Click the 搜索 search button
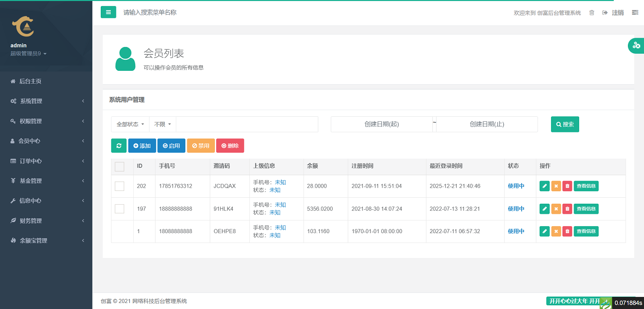 (x=565, y=124)
